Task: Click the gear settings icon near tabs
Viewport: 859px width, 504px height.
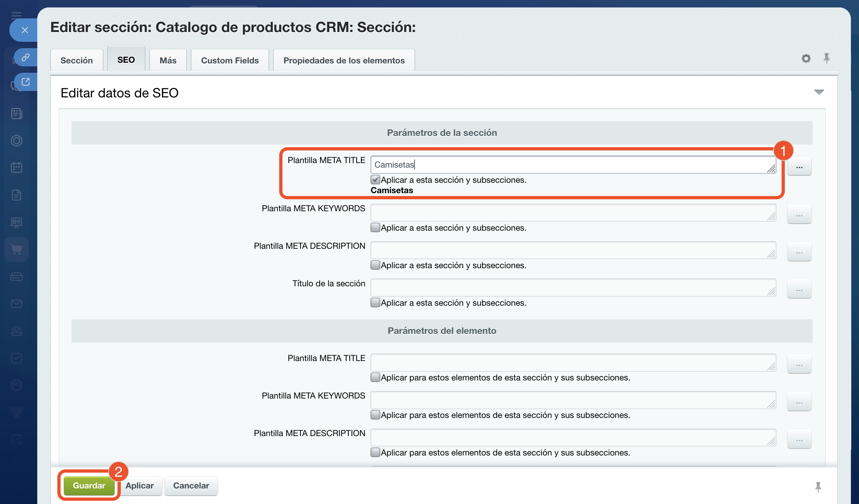Action: 806,59
